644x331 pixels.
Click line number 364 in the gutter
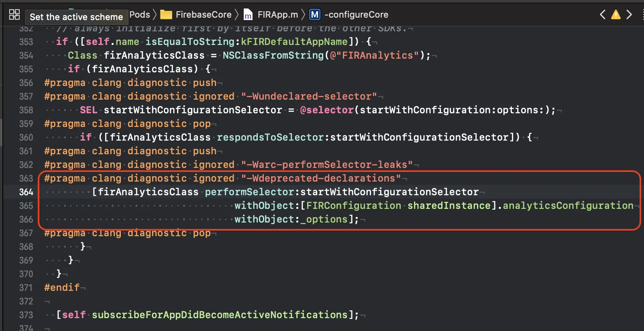[x=26, y=192]
